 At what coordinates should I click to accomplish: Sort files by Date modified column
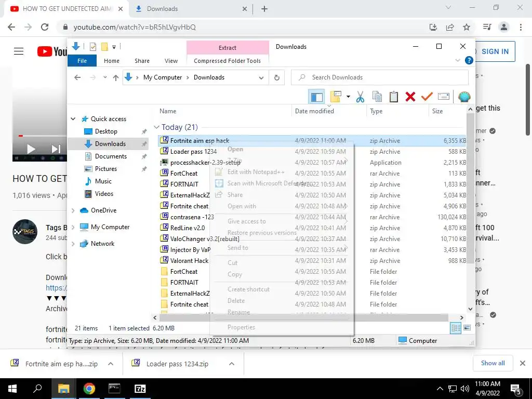[329, 111]
